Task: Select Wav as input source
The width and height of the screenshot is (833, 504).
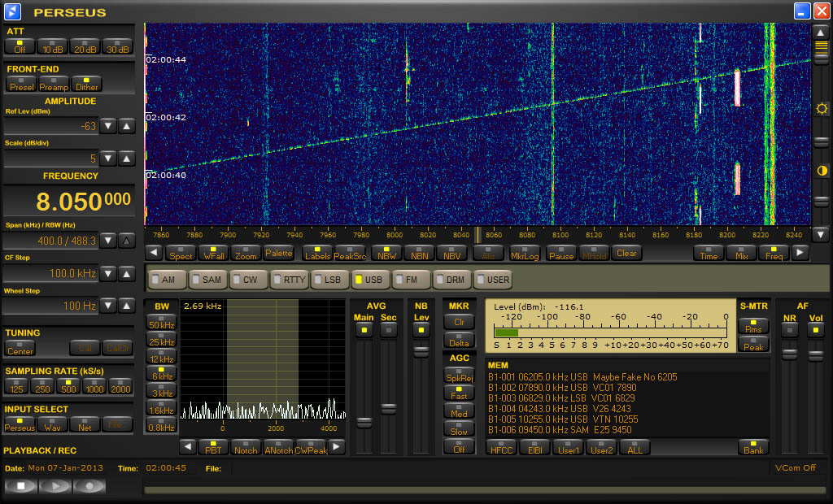Action: pyautogui.click(x=52, y=424)
